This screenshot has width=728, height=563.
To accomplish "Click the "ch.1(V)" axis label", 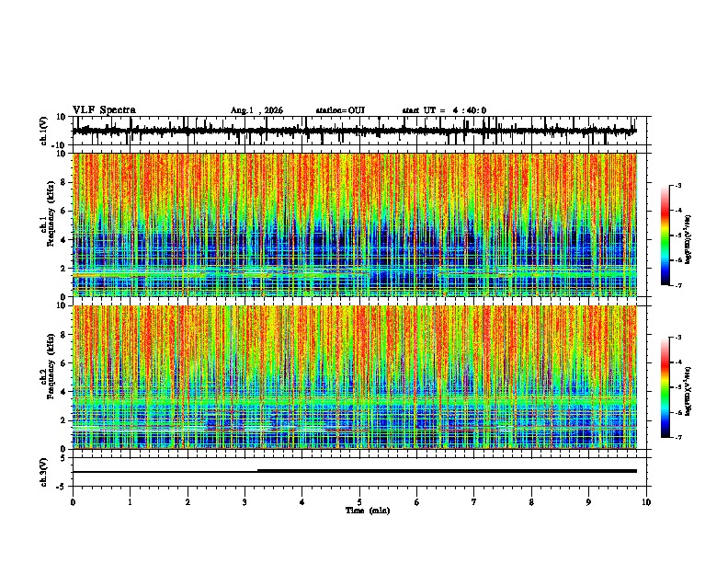I will coord(44,131).
